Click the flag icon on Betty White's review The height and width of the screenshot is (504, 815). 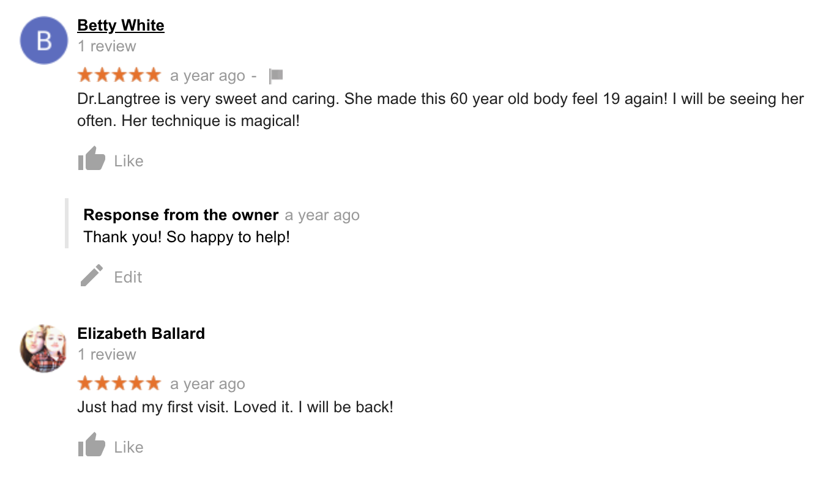(x=276, y=76)
